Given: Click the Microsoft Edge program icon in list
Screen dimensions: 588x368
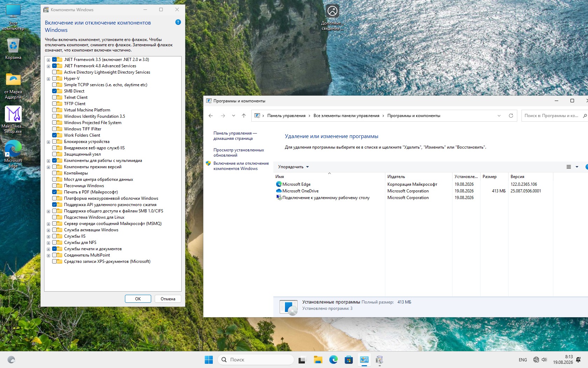Looking at the screenshot, I should tap(279, 184).
